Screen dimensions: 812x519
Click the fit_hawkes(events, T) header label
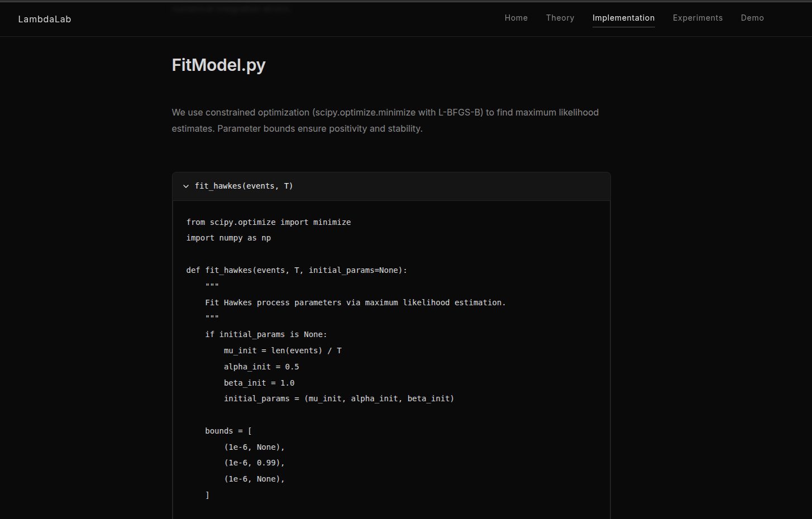click(244, 186)
